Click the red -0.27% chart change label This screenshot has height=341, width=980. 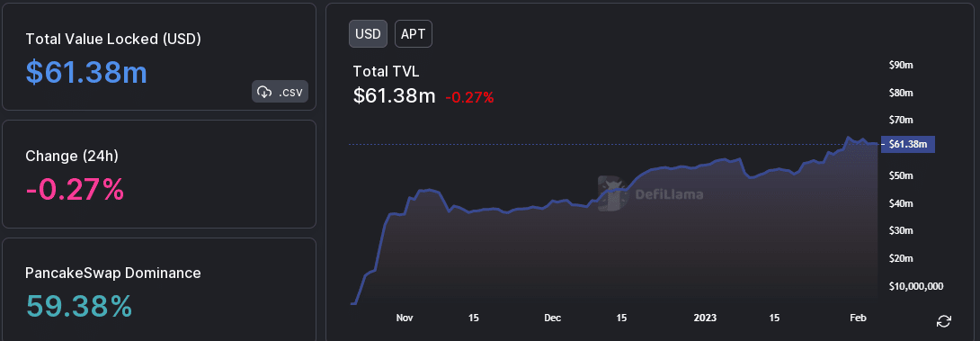pos(469,97)
